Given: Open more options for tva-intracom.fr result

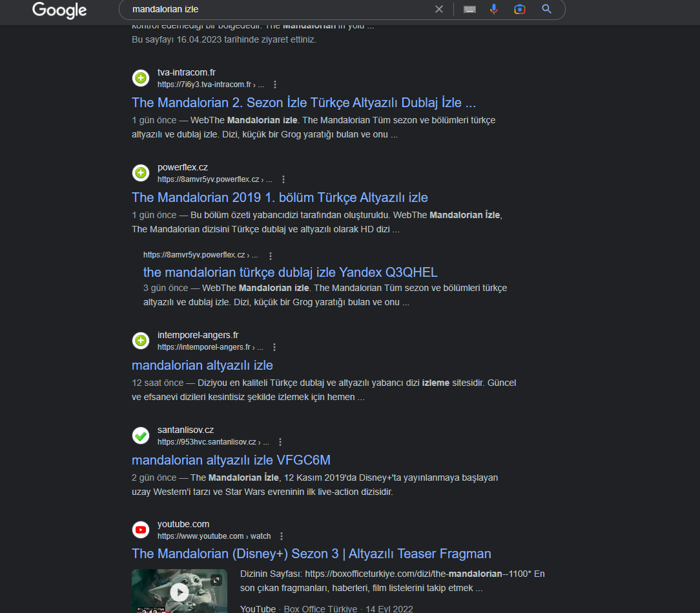Looking at the screenshot, I should click(275, 85).
